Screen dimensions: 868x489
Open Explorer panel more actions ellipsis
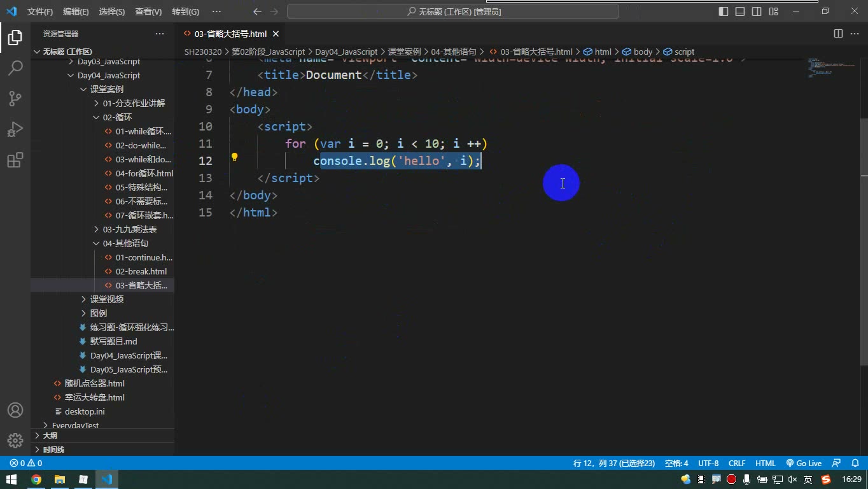[x=160, y=34]
